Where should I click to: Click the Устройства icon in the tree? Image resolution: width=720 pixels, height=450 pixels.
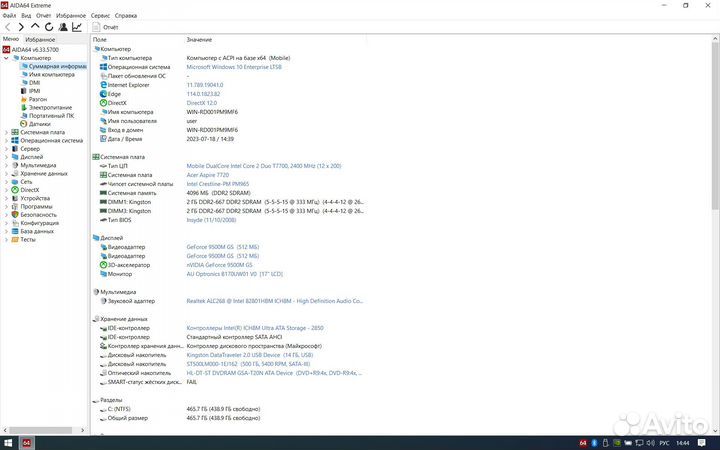(x=15, y=198)
